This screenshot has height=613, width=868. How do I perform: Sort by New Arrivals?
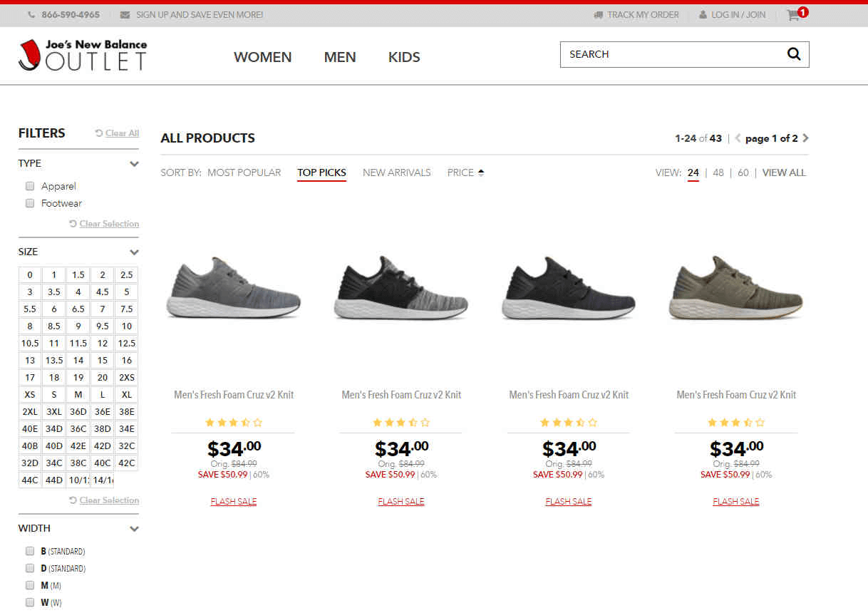[x=397, y=172]
